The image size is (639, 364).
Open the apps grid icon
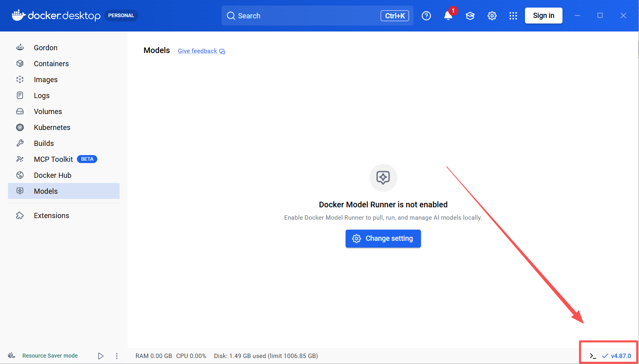pyautogui.click(x=513, y=16)
